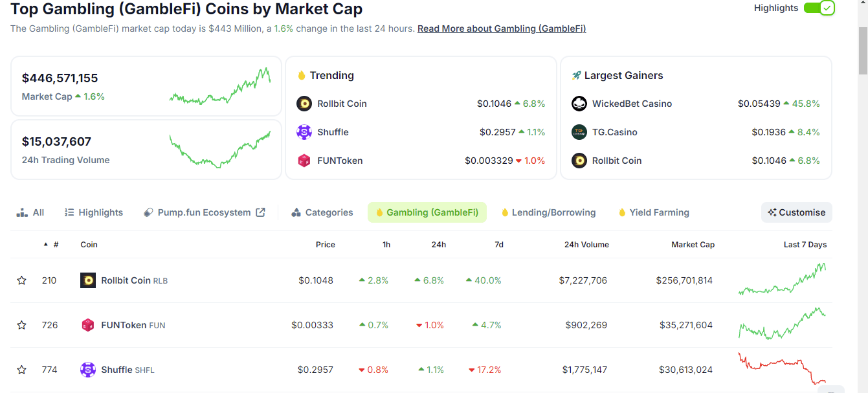Click FUNToken 24h volume $902,269
This screenshot has height=393, width=868.
[586, 325]
